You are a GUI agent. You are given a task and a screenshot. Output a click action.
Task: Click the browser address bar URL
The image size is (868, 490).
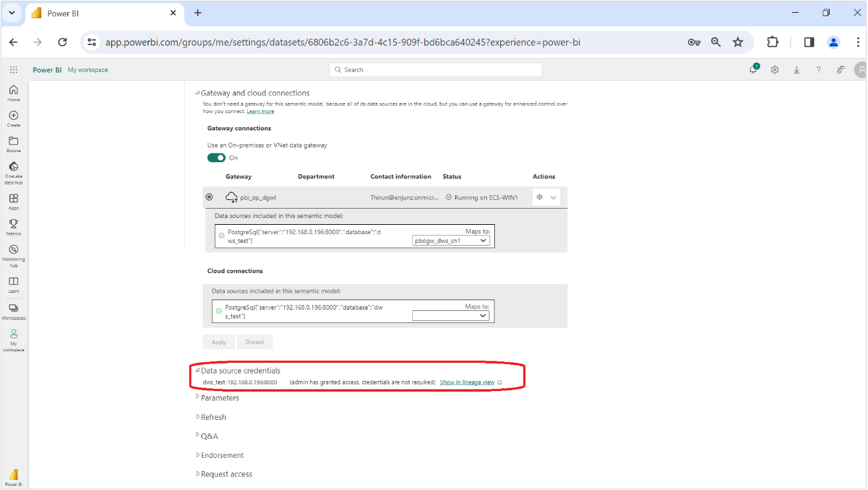click(x=343, y=42)
